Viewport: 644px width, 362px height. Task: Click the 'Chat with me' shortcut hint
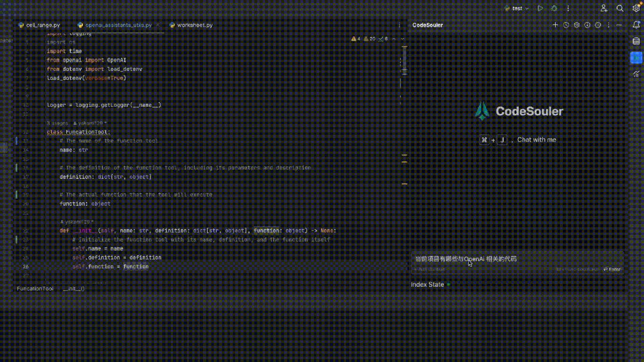(518, 140)
